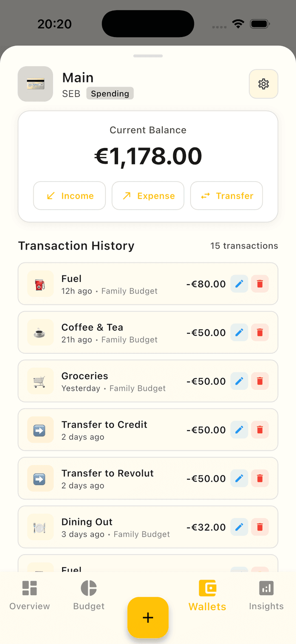Screen dimensions: 296x644
Task: Tap the dining plate icon on Dining Out
Action: pyautogui.click(x=40, y=527)
